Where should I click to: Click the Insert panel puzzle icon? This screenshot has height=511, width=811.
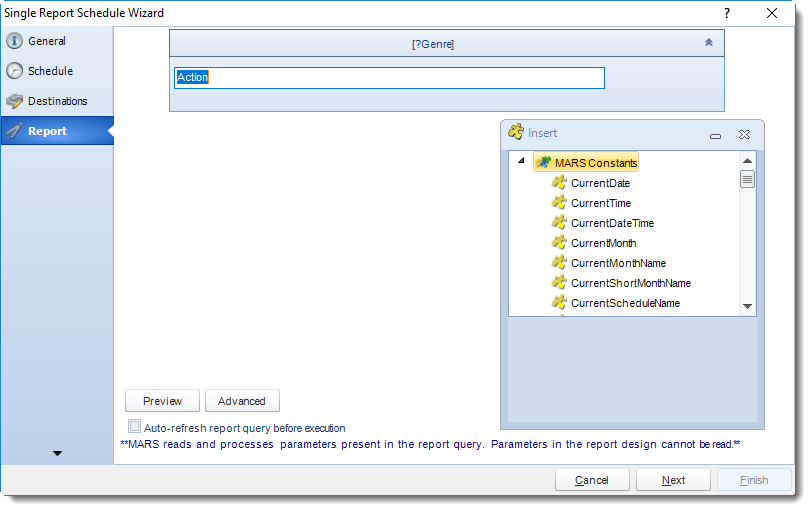(516, 132)
